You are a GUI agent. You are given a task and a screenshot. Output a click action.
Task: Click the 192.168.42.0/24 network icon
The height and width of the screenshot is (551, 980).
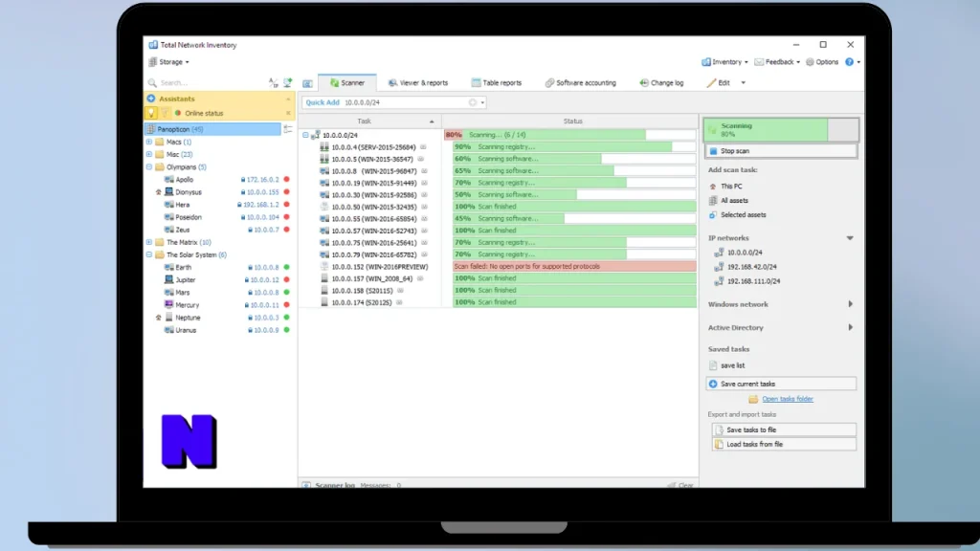click(720, 267)
